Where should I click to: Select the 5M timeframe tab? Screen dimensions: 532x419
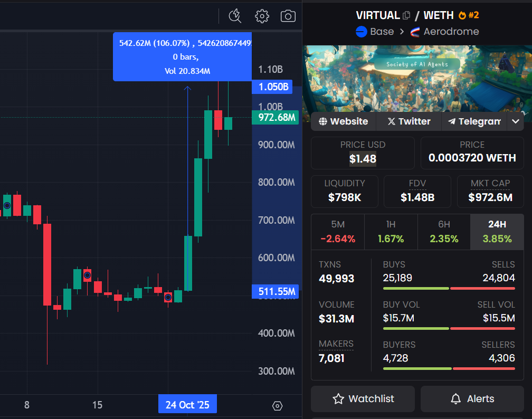click(338, 232)
